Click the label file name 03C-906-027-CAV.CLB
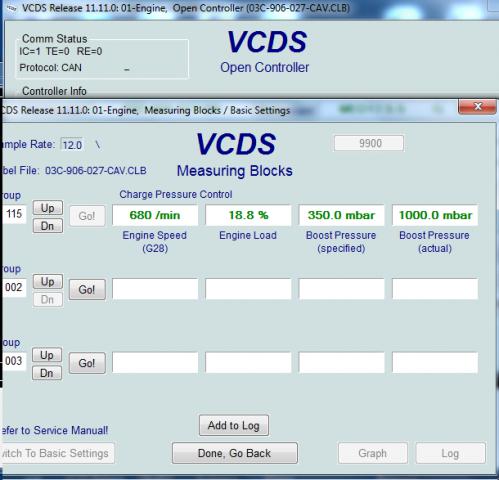499x480 pixels. point(96,171)
